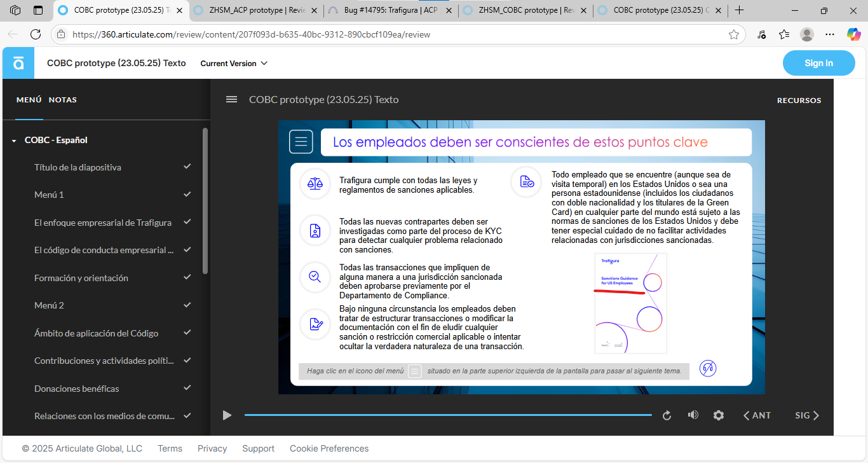Open the Privacy link

[212, 448]
